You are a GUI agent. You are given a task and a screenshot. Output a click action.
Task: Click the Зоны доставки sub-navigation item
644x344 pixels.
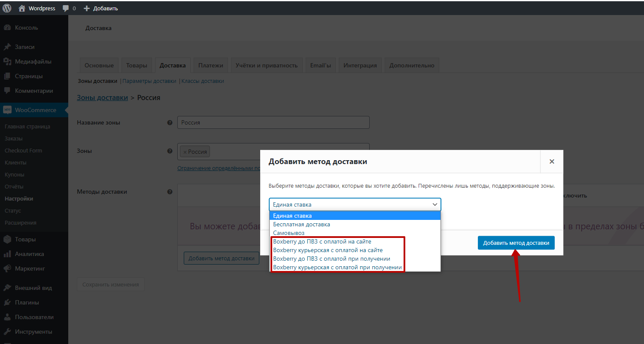[97, 81]
